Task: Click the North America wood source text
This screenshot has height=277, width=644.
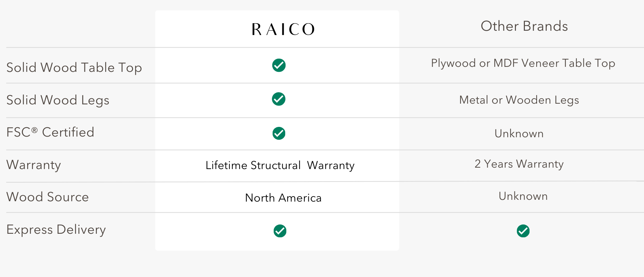Action: click(x=283, y=198)
